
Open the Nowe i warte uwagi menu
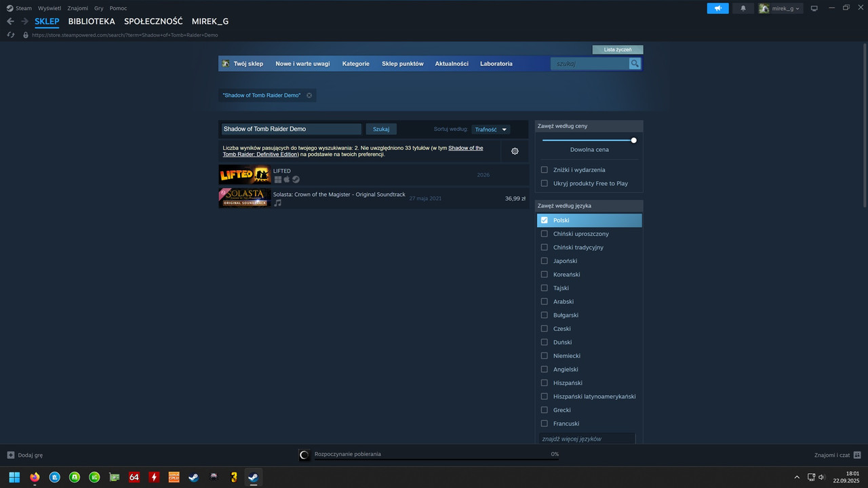[x=302, y=64]
